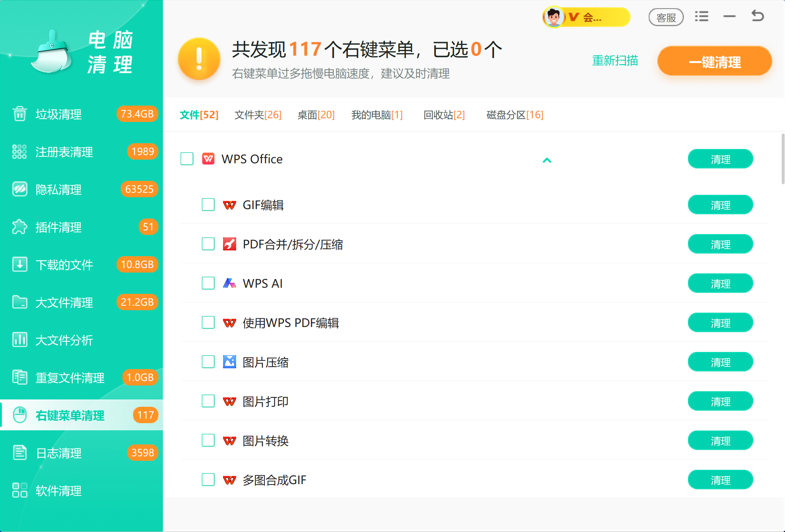785x532 pixels.
Task: Click the 重新扫描 link
Action: (x=615, y=61)
